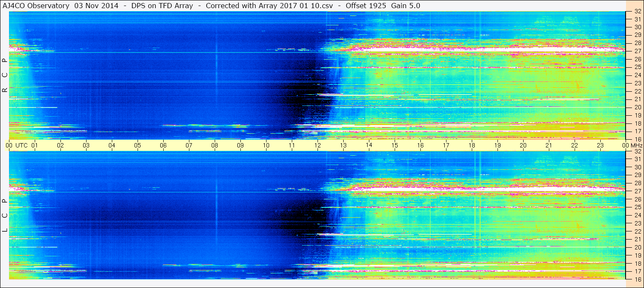Click the 02 hour marker on the time axis
Image resolution: width=644 pixels, height=288 pixels.
tap(60, 146)
